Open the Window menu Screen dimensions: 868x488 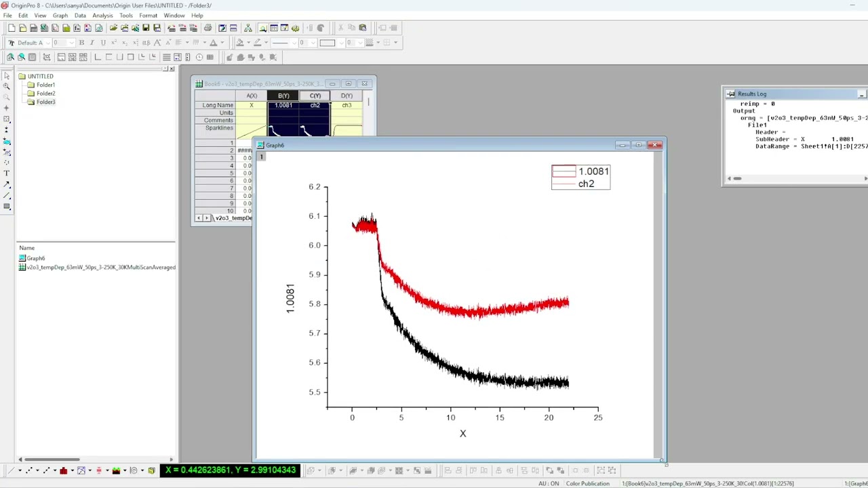coord(174,16)
